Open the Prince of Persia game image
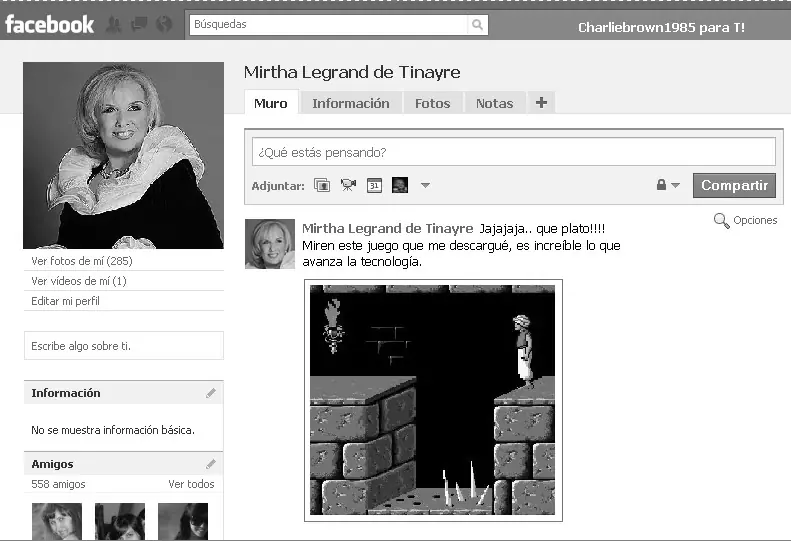Screen dimensions: 791x541 (x=433, y=400)
